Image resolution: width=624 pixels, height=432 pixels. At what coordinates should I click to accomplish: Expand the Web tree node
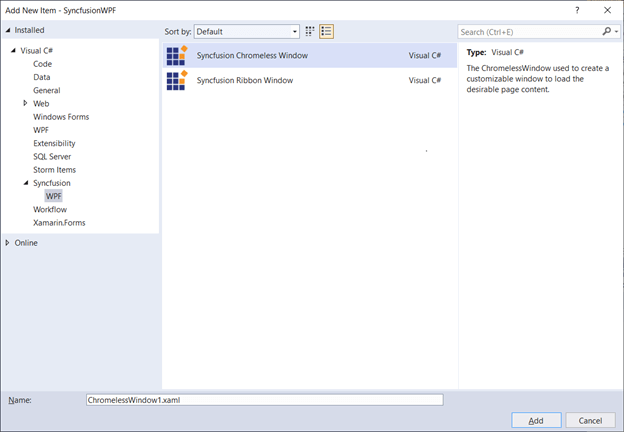click(x=25, y=103)
